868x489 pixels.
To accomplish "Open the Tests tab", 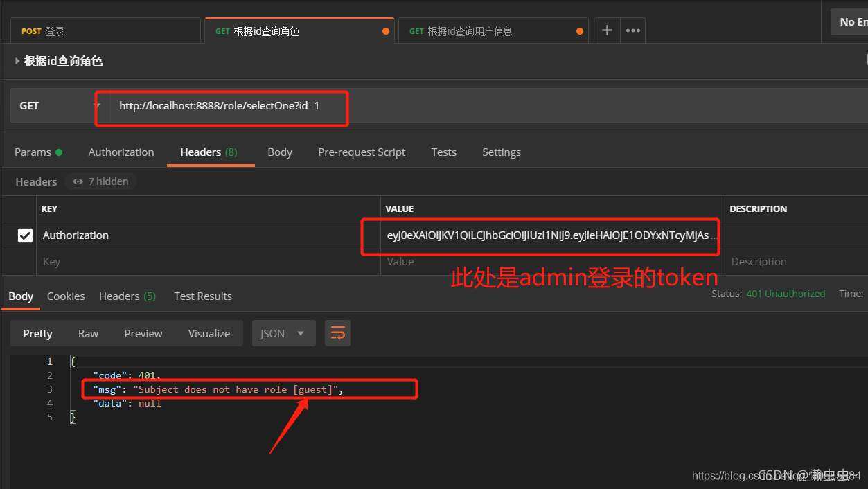I will [443, 152].
